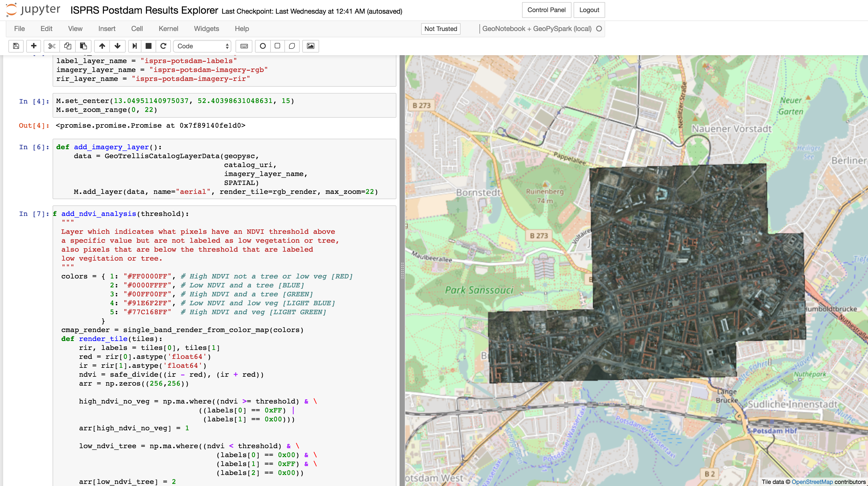Screen dimensions: 868x486
Task: Paste cells below using the clipboard icon
Action: click(83, 46)
